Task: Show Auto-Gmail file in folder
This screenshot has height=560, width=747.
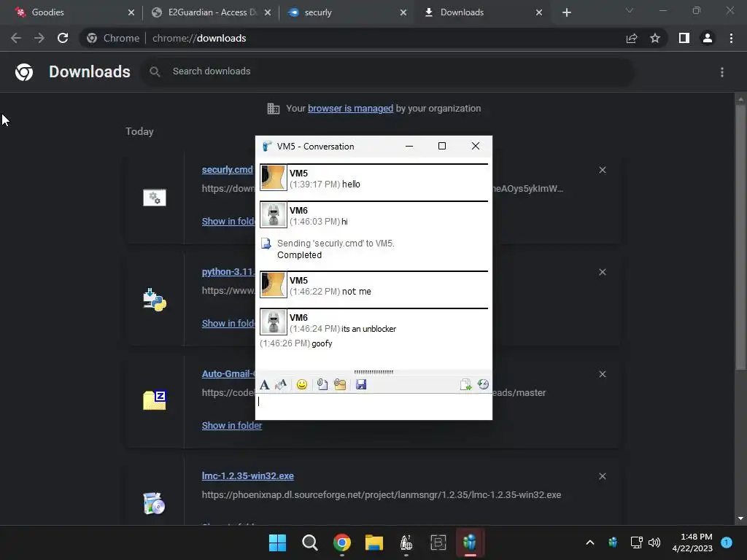Action: coord(231,426)
